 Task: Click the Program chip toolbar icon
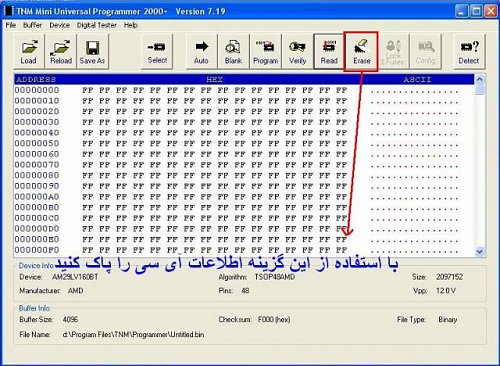(265, 51)
